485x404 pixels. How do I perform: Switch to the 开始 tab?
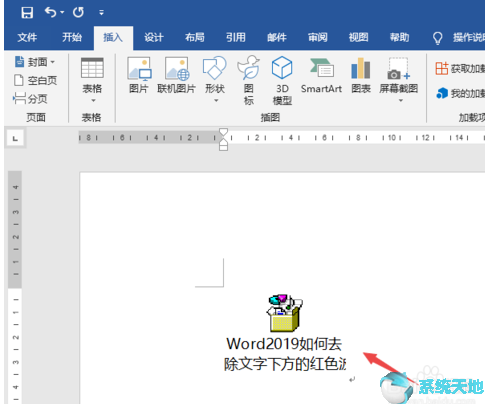[72, 37]
